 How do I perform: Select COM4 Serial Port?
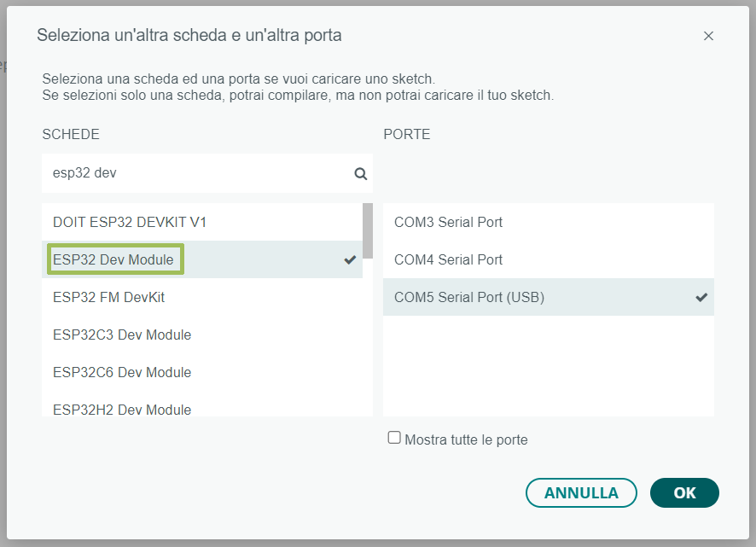tap(548, 259)
